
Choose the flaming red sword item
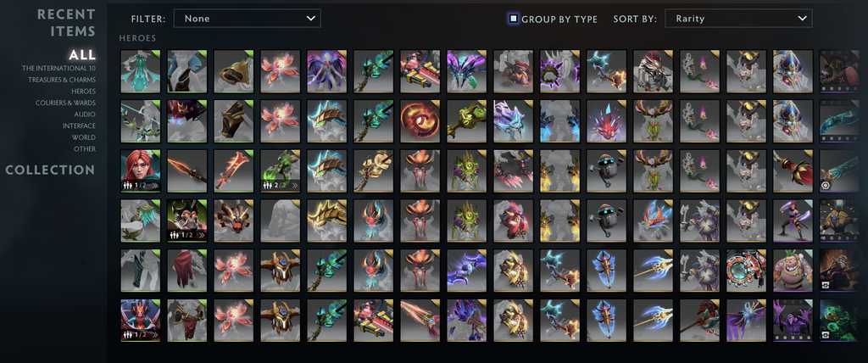pos(234,170)
